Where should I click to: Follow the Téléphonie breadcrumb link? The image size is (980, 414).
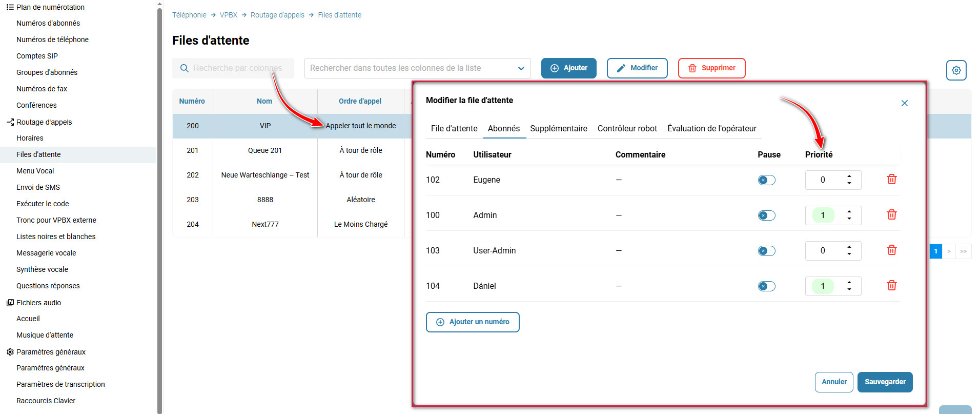pos(189,15)
